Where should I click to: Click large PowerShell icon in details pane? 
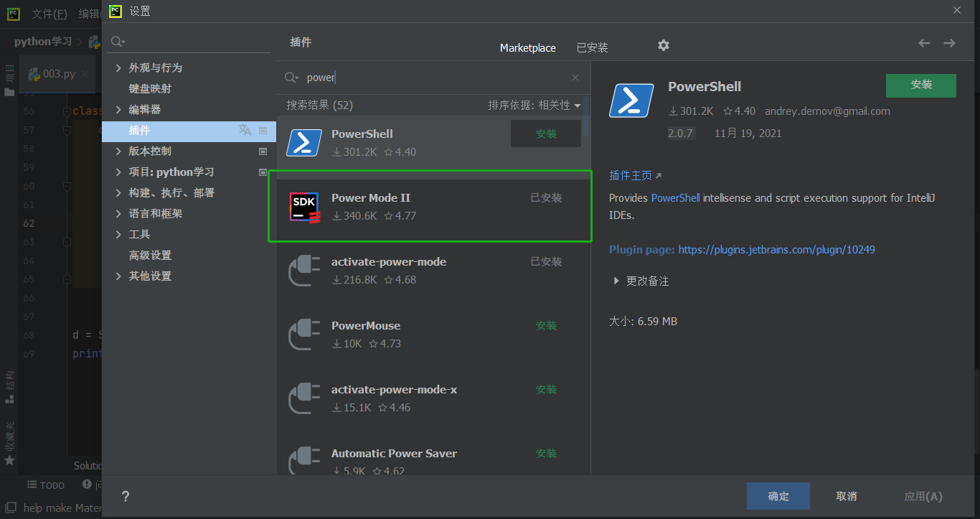click(x=631, y=100)
